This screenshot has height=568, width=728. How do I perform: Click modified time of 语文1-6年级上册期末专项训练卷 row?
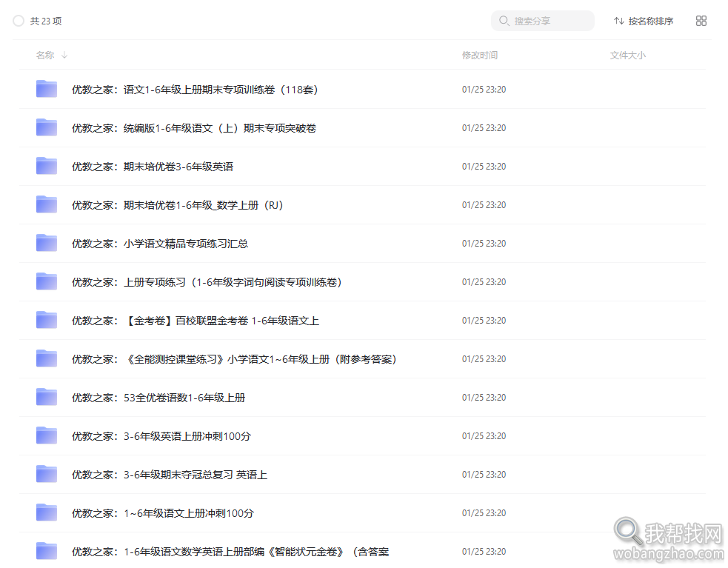click(x=484, y=89)
